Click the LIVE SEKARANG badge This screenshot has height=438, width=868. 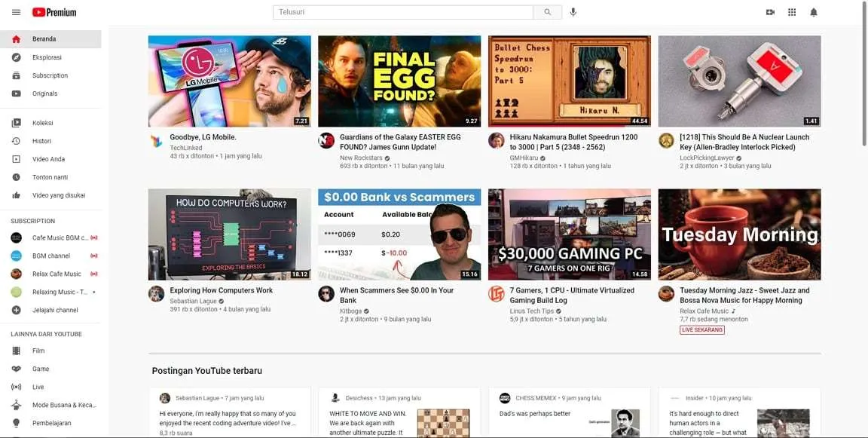click(702, 330)
